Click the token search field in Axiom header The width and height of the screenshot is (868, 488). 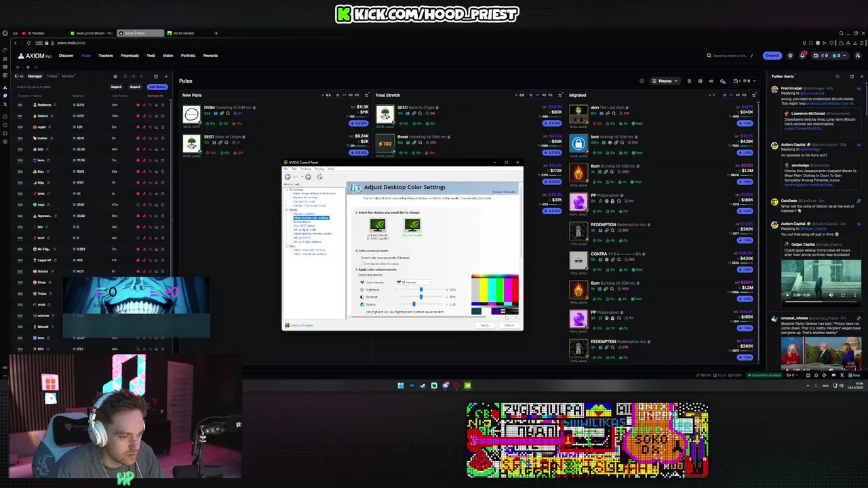[729, 56]
